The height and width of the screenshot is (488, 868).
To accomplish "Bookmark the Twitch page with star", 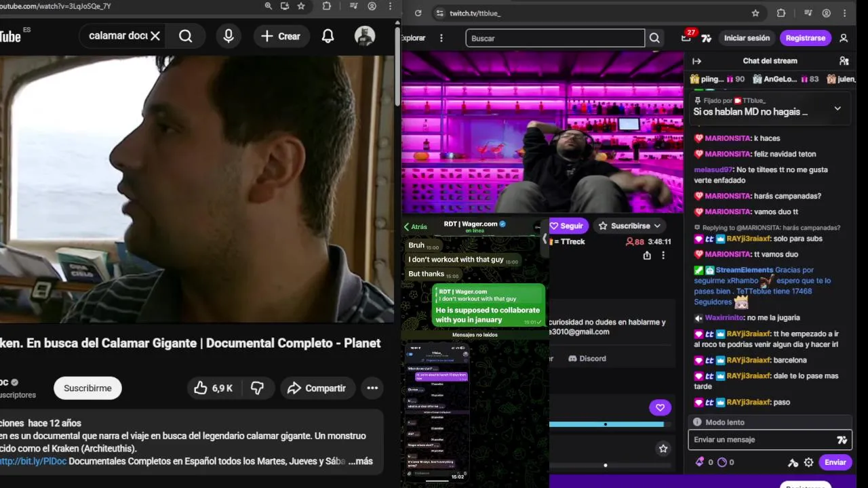I will pos(755,13).
